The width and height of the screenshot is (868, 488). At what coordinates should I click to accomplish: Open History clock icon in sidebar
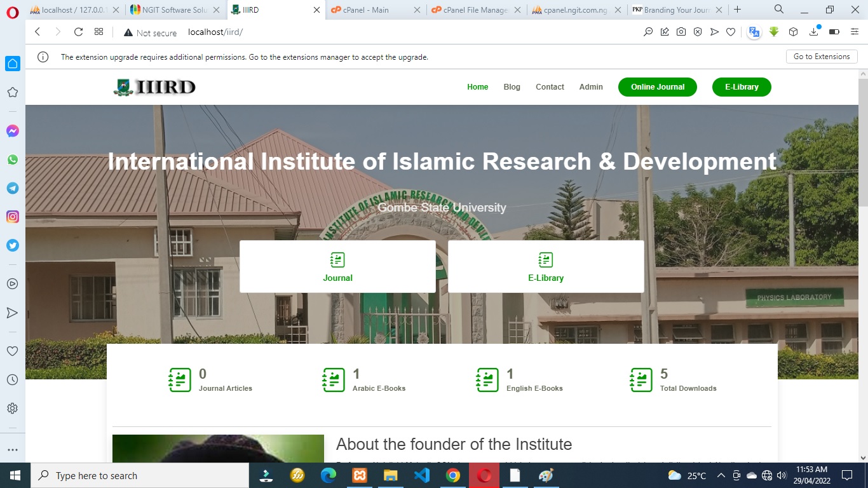[13, 380]
